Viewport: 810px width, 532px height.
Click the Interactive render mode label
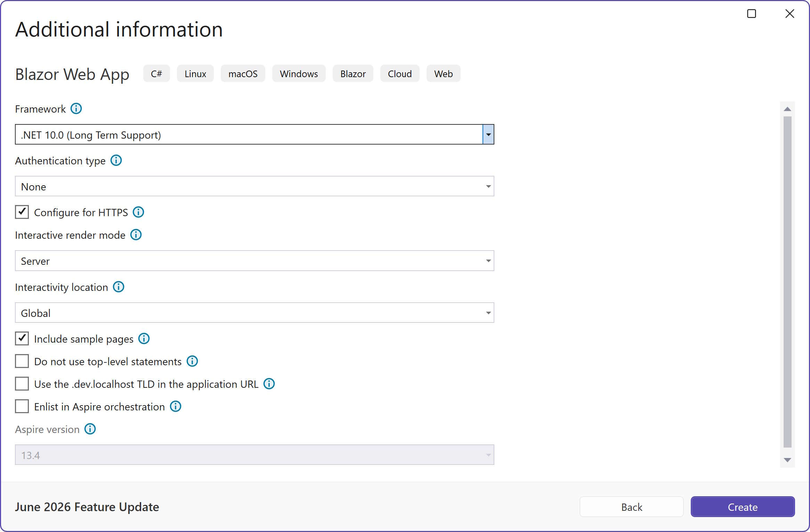(70, 235)
